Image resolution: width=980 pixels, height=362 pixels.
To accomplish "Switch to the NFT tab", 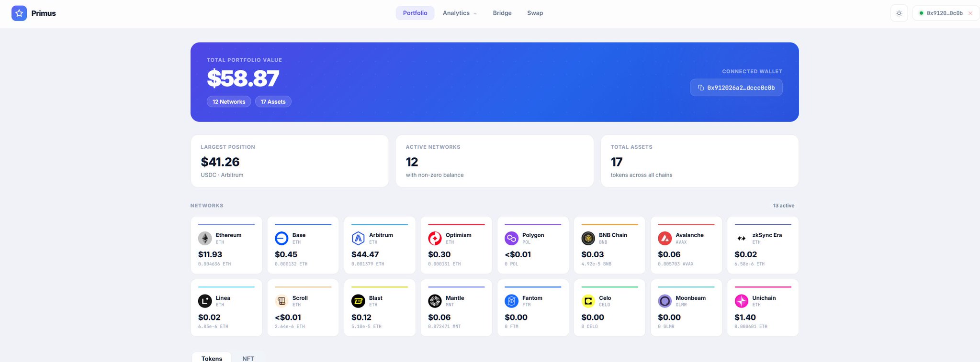I will point(248,358).
